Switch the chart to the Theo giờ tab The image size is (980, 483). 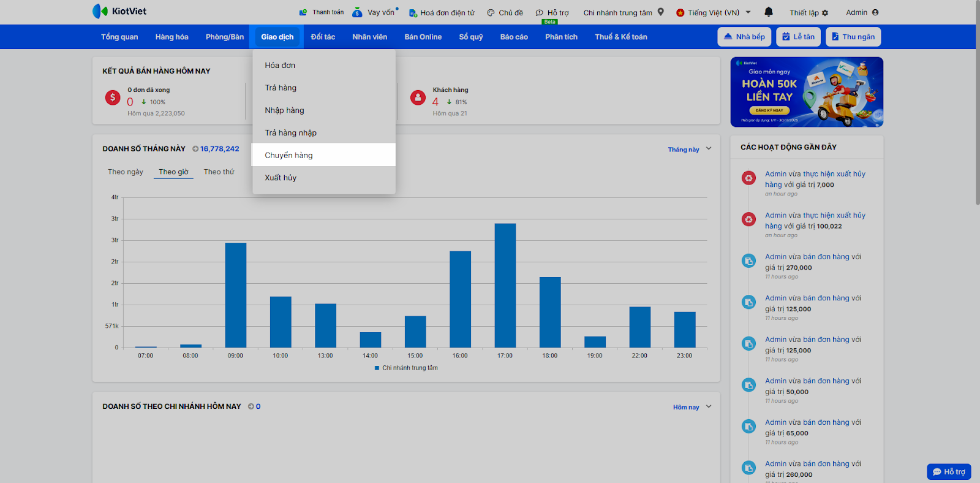173,172
